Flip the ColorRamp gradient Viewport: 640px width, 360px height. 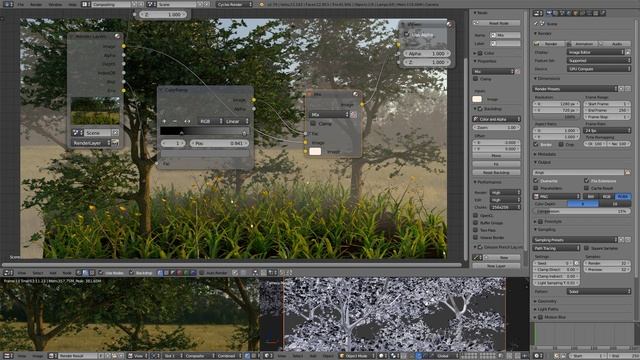coord(187,121)
